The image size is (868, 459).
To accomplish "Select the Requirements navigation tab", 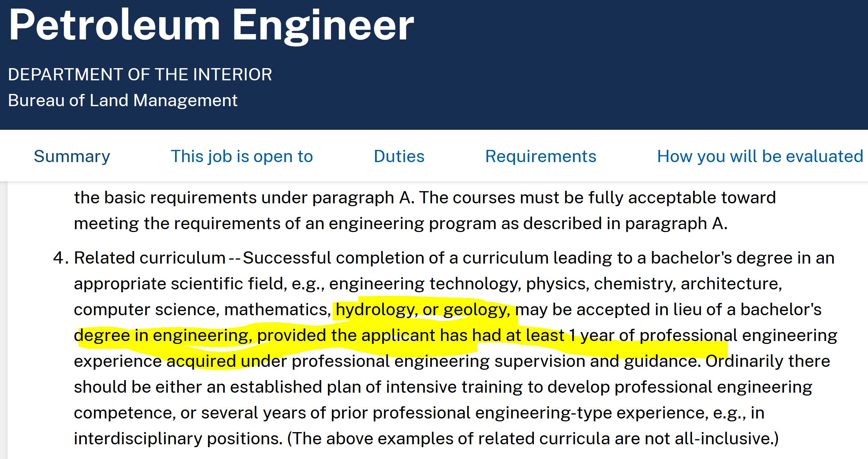I will (541, 156).
